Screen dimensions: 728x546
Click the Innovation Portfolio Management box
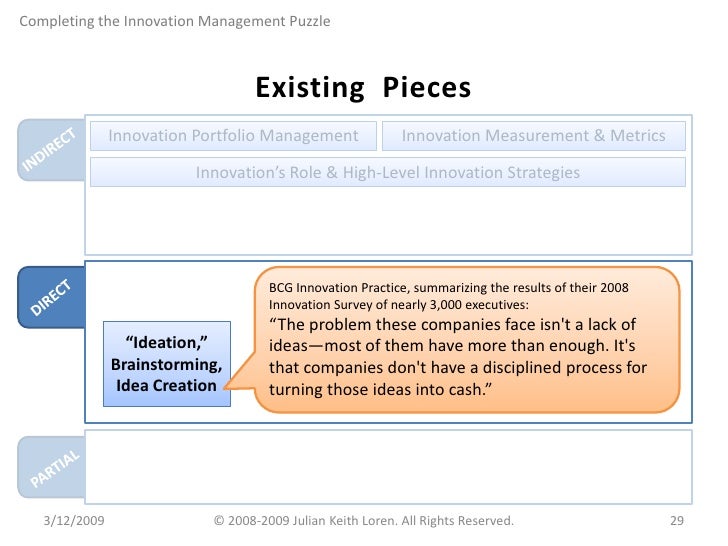tap(233, 136)
